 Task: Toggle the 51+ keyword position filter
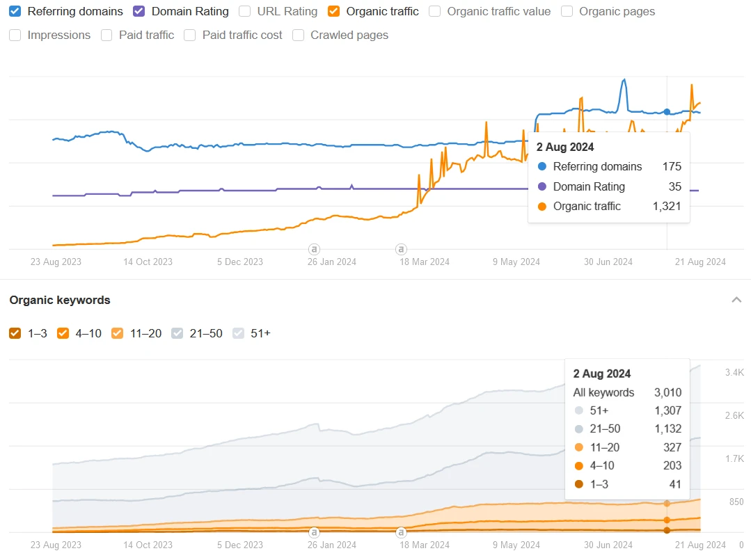[239, 333]
